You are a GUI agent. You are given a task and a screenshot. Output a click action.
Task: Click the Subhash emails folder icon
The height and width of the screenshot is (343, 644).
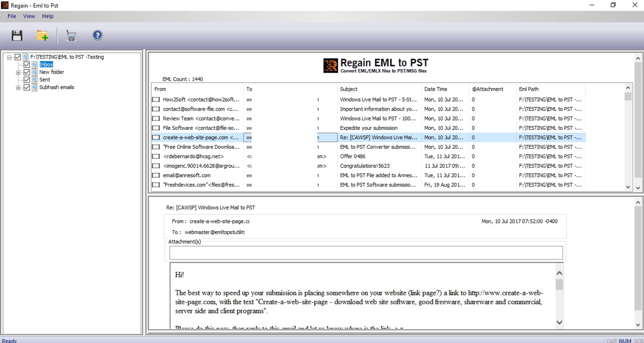point(35,87)
